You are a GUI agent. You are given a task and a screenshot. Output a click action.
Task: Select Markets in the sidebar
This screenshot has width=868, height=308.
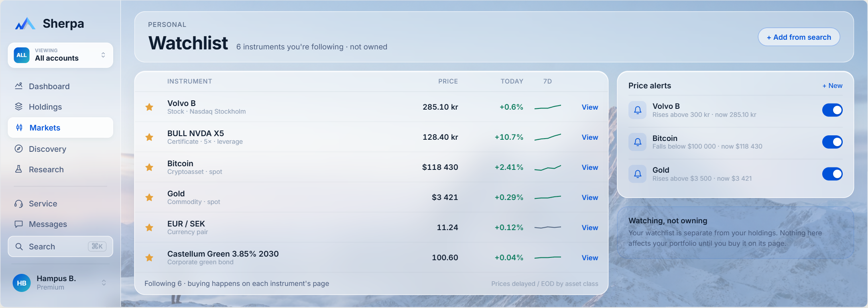tap(60, 128)
